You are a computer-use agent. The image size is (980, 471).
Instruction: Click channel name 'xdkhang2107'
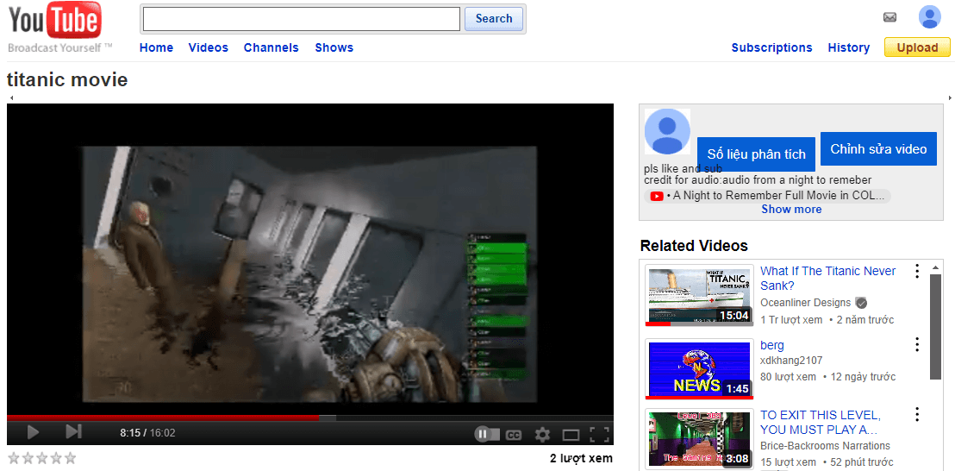click(x=791, y=361)
